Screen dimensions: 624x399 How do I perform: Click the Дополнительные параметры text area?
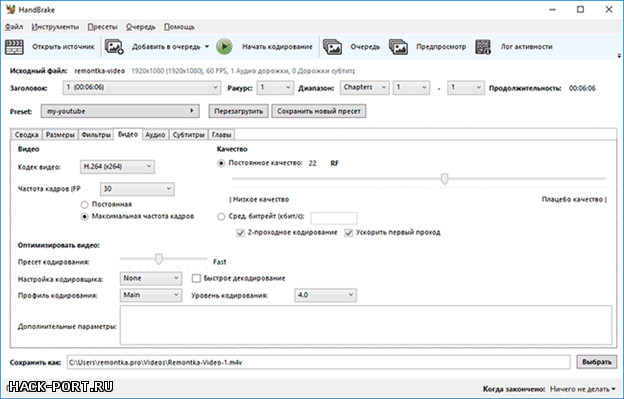pos(366,325)
